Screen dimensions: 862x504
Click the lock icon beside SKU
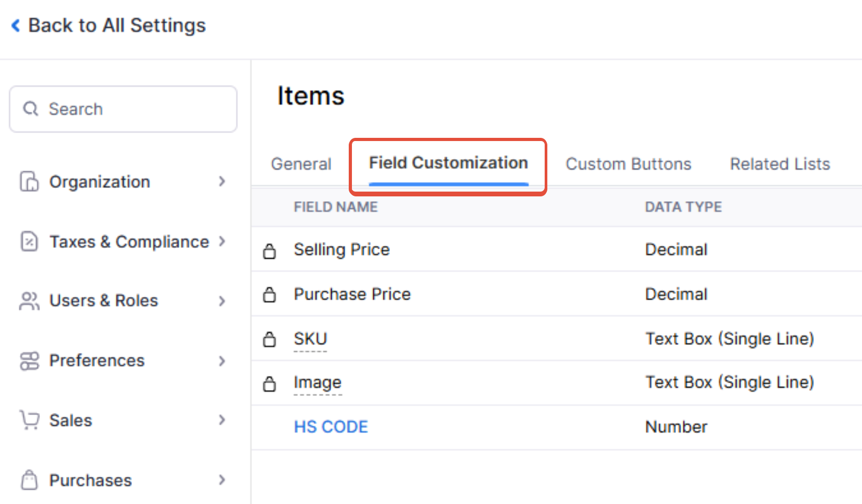point(270,339)
